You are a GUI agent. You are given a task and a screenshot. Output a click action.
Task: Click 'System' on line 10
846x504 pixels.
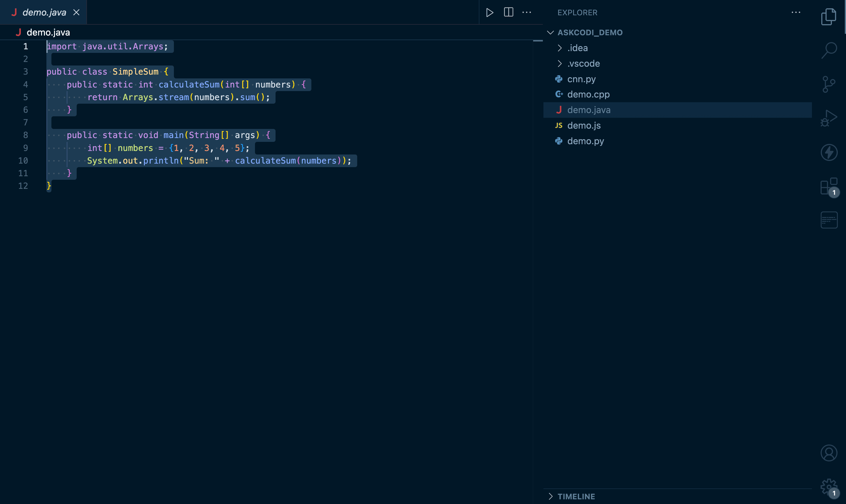[x=102, y=160]
